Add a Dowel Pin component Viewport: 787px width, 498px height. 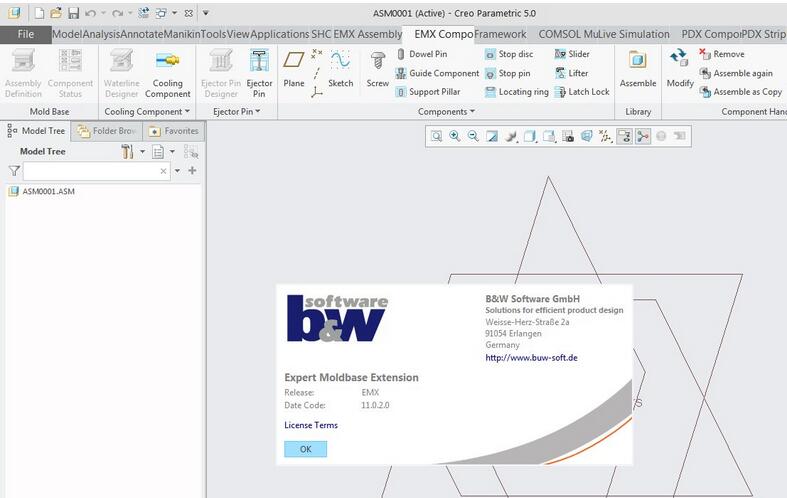(x=422, y=54)
